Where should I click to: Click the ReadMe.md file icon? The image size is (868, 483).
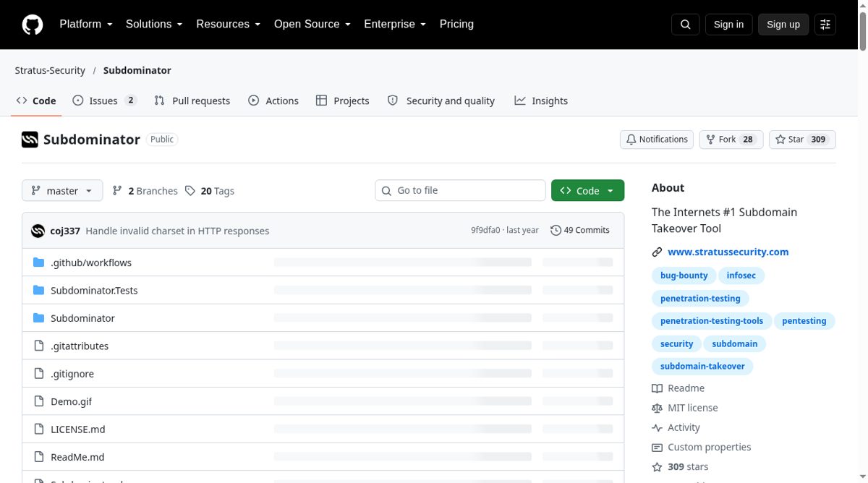coord(39,457)
